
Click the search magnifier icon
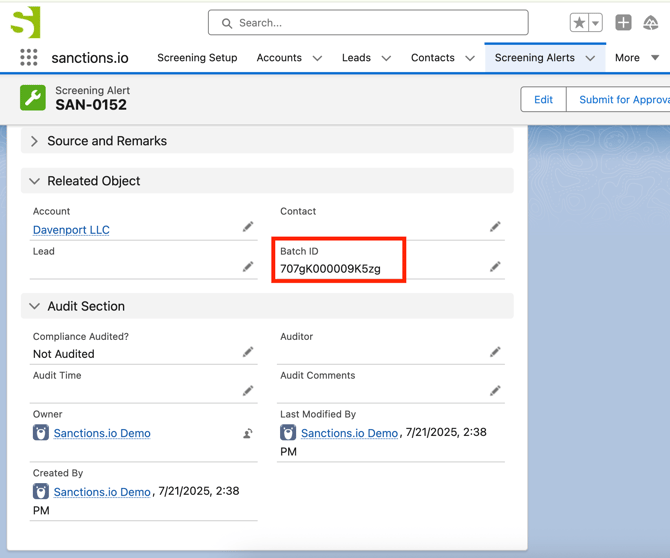227,23
